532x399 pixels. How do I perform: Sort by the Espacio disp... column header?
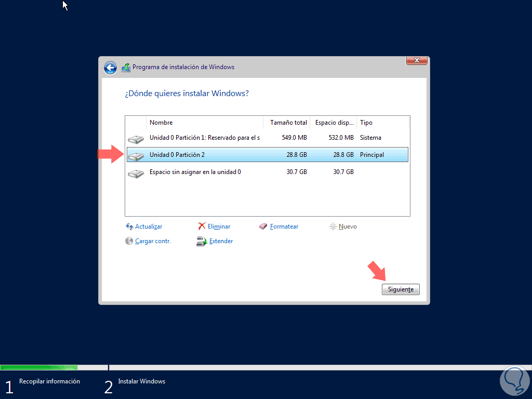[333, 123]
